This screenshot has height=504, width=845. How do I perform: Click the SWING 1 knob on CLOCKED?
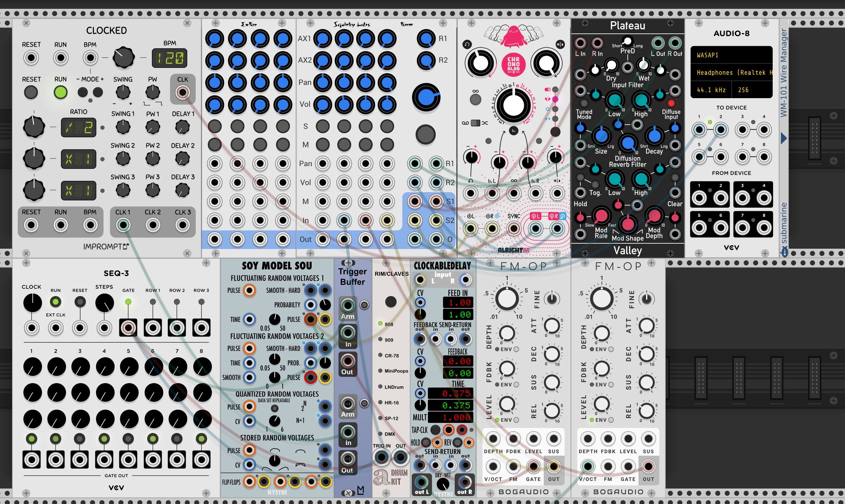pyautogui.click(x=123, y=127)
